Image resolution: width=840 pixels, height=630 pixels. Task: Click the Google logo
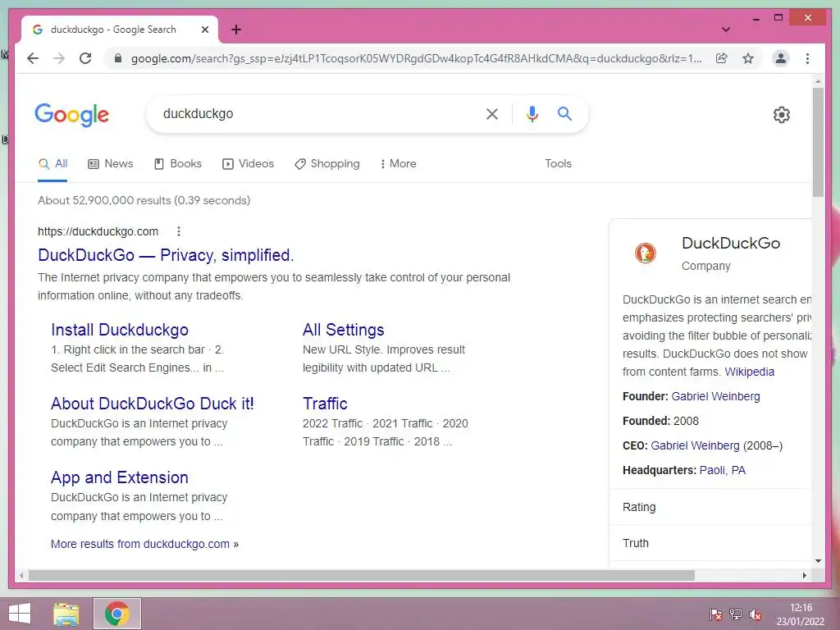pos(72,115)
